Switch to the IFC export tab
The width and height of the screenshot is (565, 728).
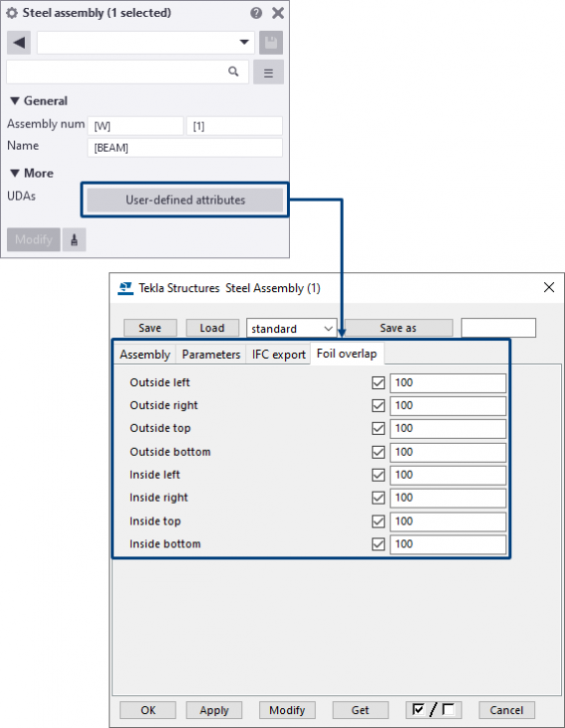pyautogui.click(x=278, y=355)
